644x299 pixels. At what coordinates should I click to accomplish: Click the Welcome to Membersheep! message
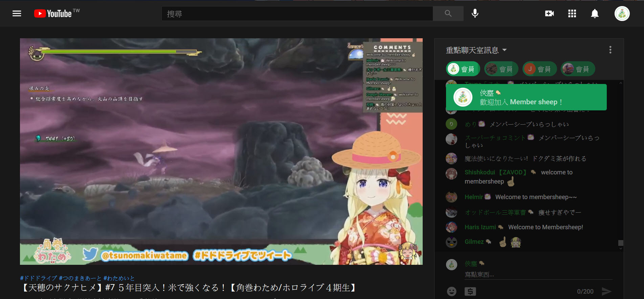pos(546,227)
